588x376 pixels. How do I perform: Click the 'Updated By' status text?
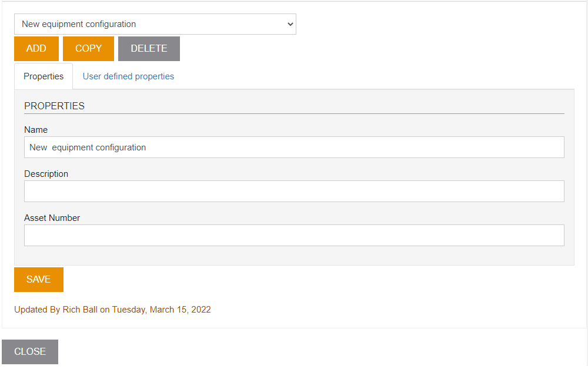tap(37, 310)
